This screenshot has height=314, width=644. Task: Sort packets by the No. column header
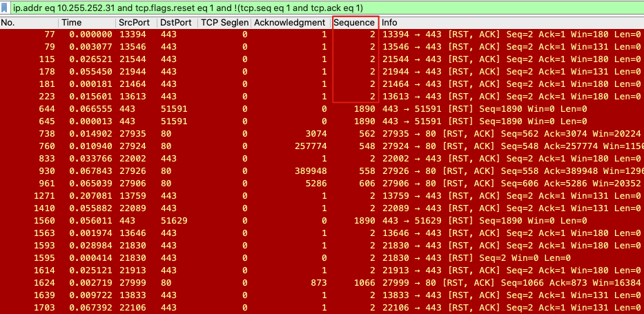click(x=28, y=23)
